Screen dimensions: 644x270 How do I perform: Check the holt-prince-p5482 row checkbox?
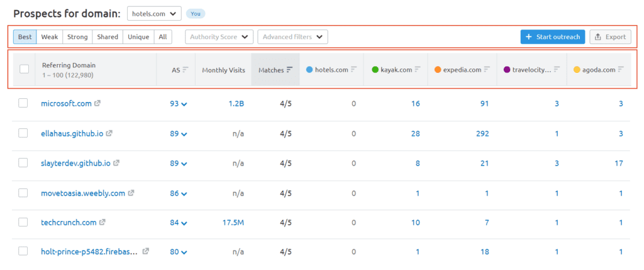tap(23, 251)
